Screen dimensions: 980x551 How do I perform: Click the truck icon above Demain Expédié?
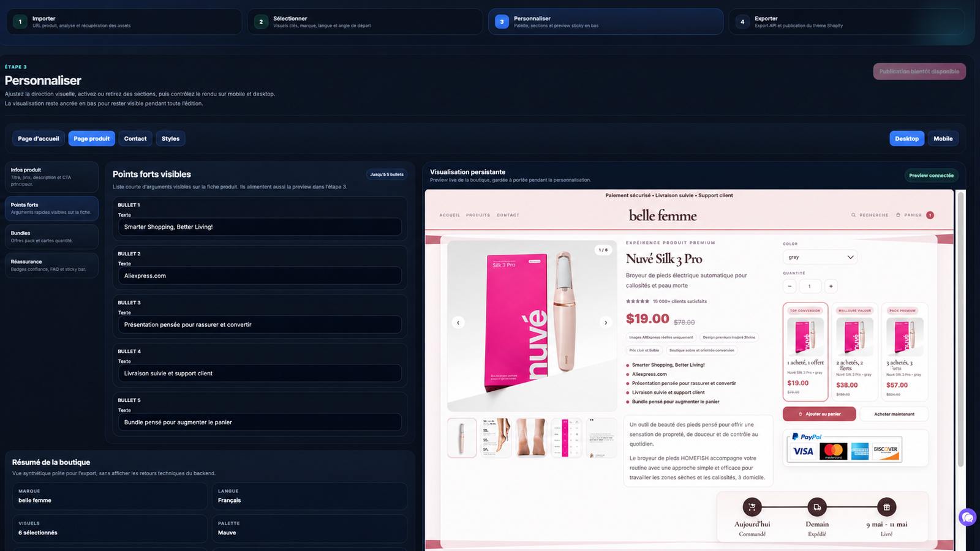pos(817,507)
